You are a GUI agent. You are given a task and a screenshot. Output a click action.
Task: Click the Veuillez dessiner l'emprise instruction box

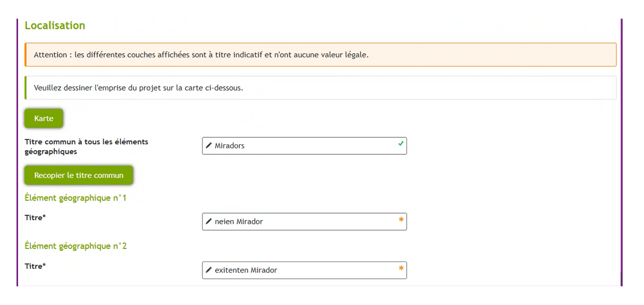[x=321, y=88]
